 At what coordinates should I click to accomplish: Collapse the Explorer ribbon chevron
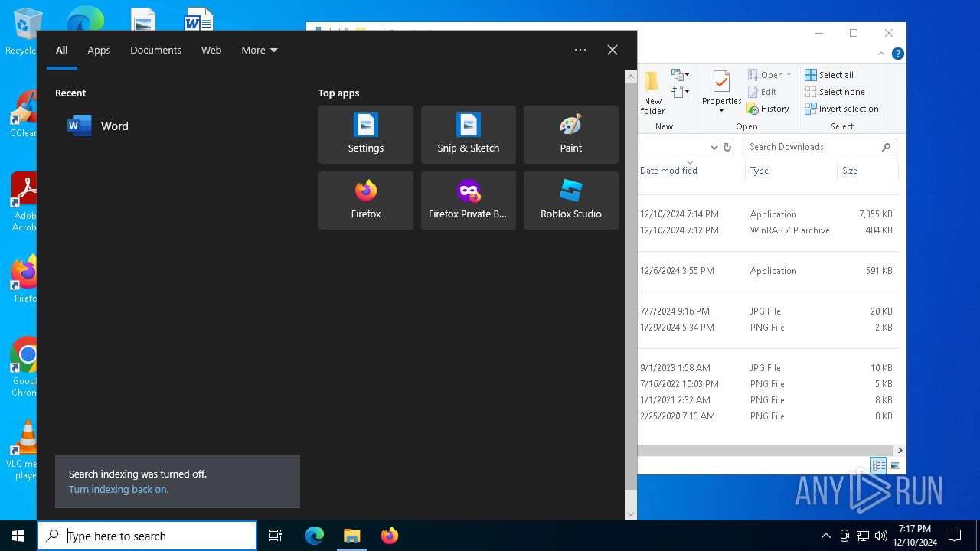(881, 54)
